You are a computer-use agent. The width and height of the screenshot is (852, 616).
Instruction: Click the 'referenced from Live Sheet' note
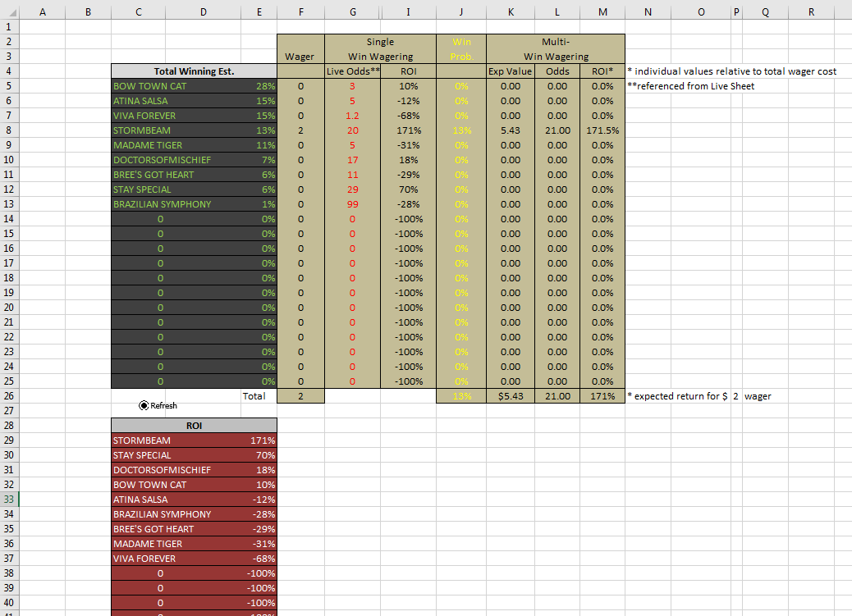pos(694,86)
